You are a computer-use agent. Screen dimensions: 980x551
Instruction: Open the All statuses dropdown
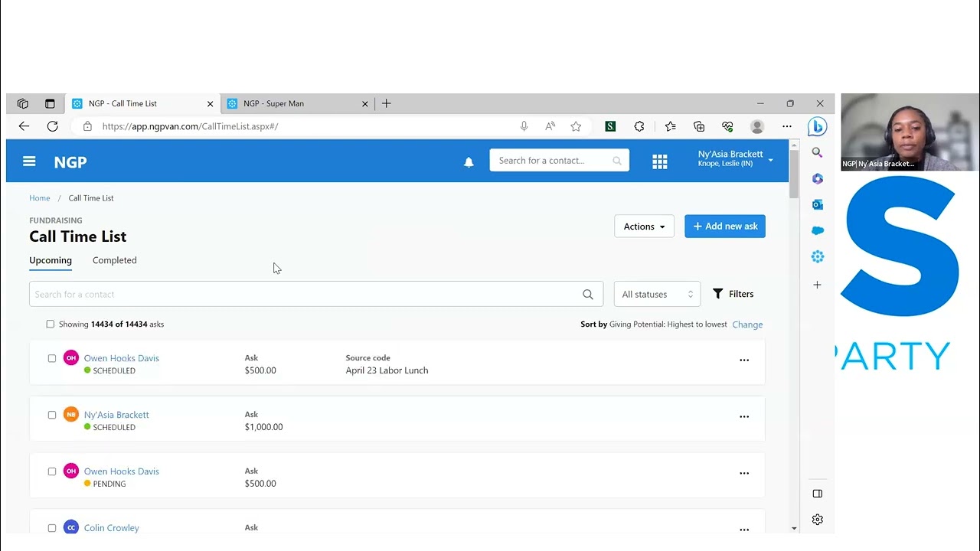pos(657,295)
